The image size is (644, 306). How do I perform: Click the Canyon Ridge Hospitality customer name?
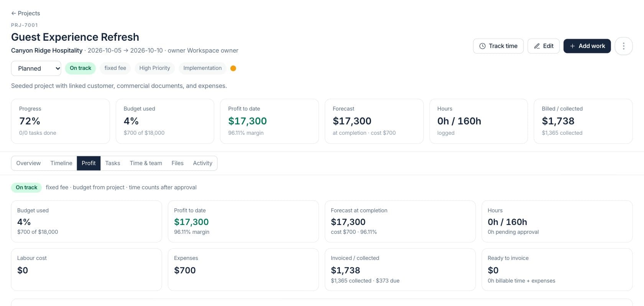[47, 50]
